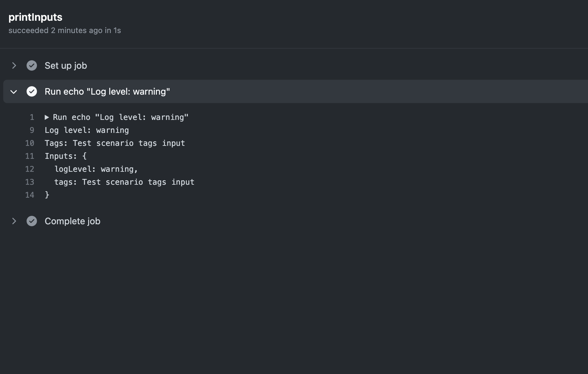Click the log line "Tags: Test scenario tags input"
Screen dimensions: 588x374
click(x=115, y=143)
